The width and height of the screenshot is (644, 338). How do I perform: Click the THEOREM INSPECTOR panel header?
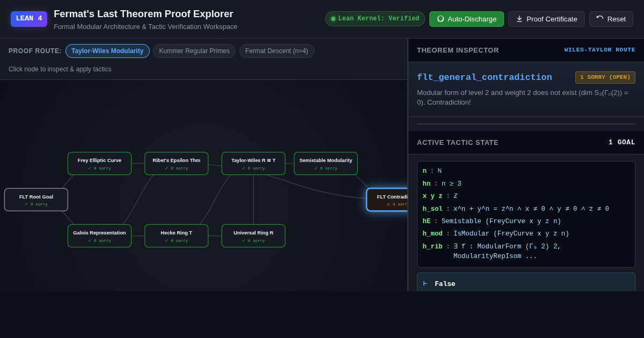pos(458,50)
